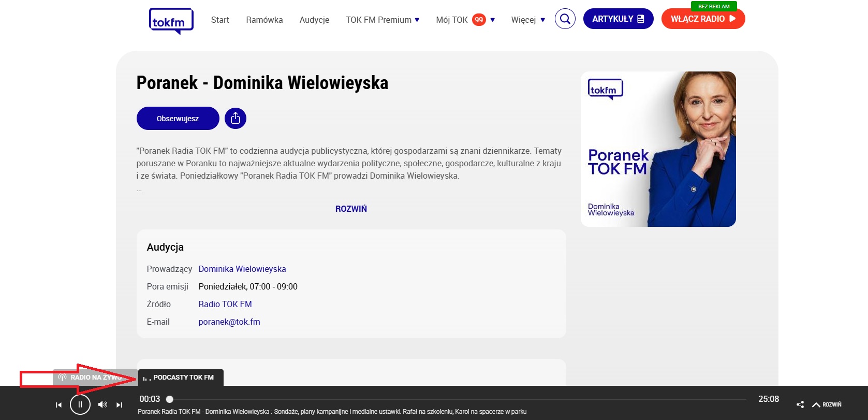Expand description with ROZWIŃ link
This screenshot has height=420, width=868.
click(x=351, y=209)
